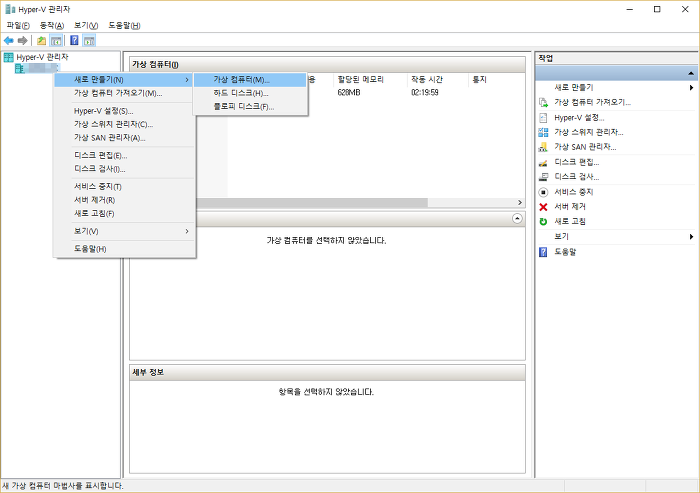Select 가상 스위치 관리자(C)... in context menu

tap(125, 124)
